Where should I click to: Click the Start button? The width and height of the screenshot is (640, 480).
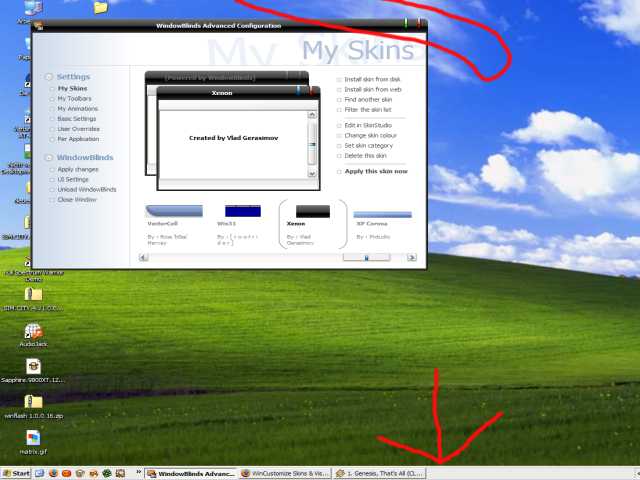pos(16,473)
